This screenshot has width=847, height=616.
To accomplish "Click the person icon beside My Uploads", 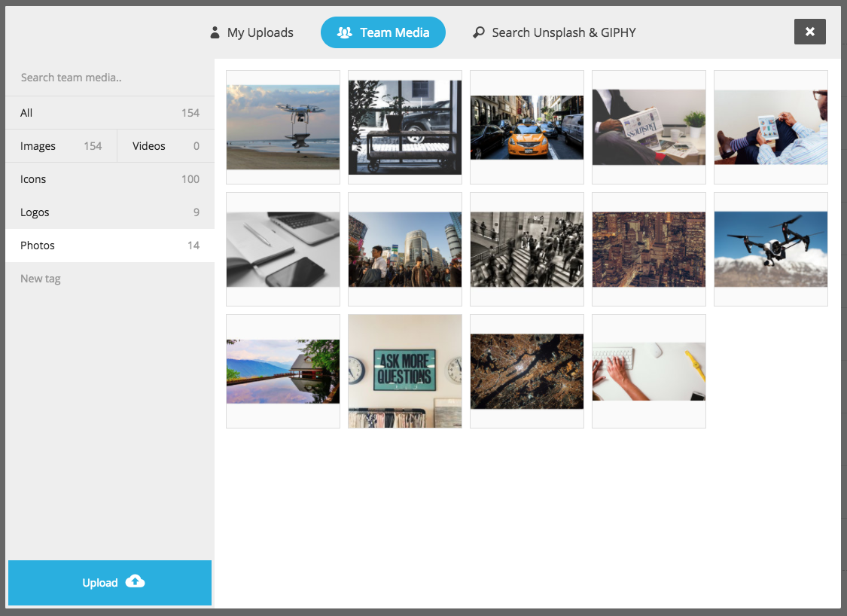I will (215, 32).
